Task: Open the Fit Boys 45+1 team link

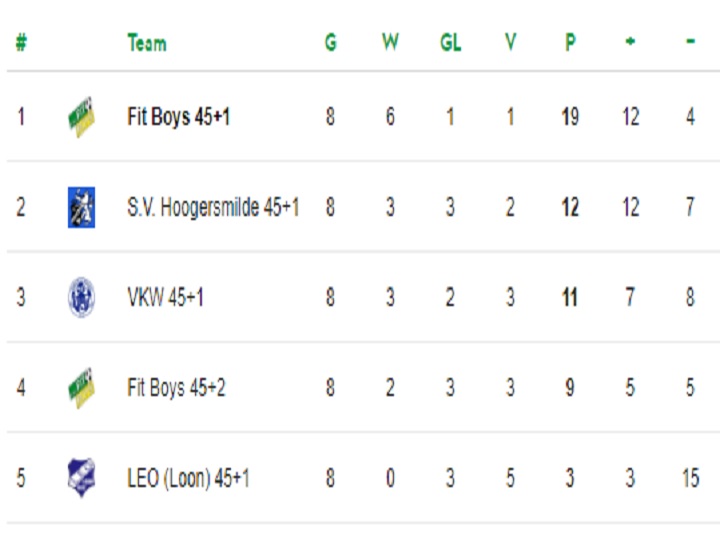Action: (178, 117)
